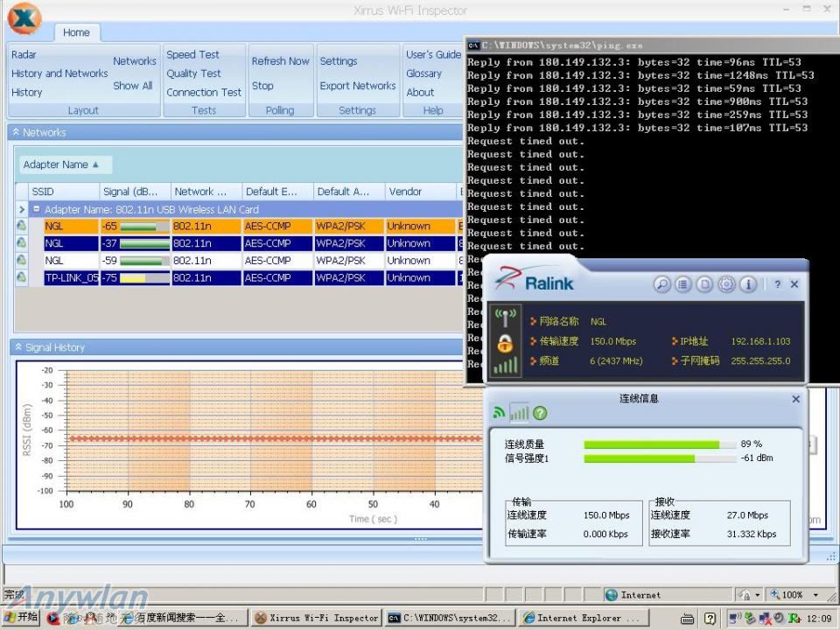Click the Adapter Name grouping sort chip
Viewport: 840px width, 630px height.
click(66, 164)
